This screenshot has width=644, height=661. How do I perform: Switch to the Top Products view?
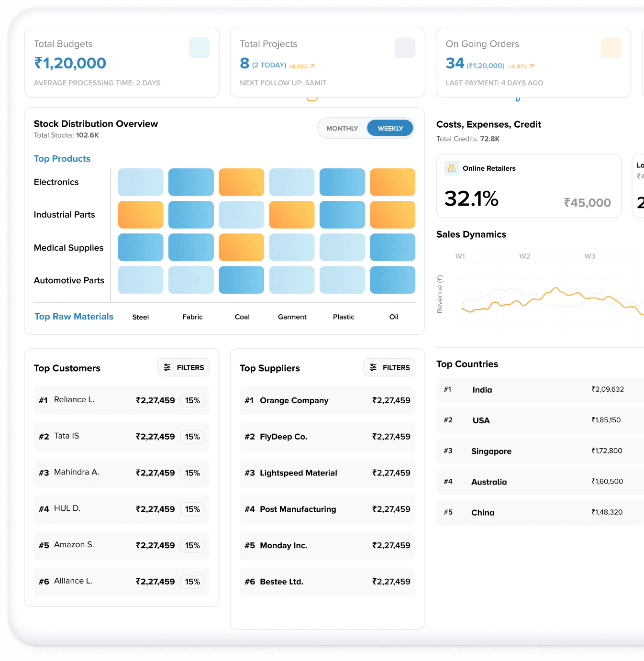point(62,158)
